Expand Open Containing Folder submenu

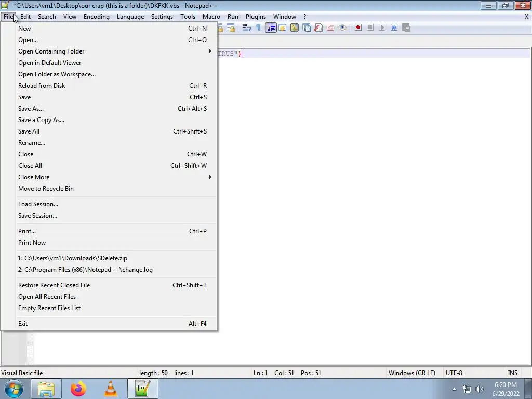click(109, 51)
